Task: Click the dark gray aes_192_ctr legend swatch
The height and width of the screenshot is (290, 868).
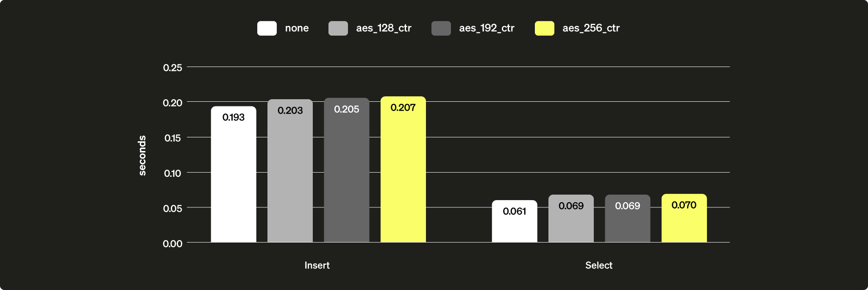Action: pos(441,28)
